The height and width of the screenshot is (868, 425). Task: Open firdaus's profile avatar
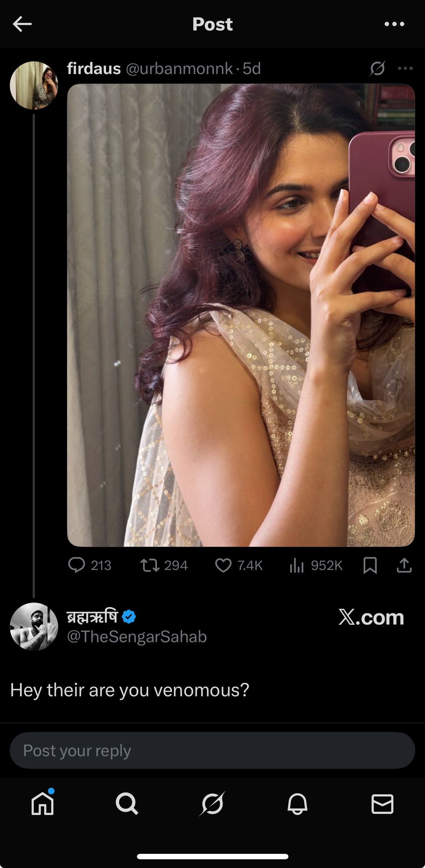[34, 85]
